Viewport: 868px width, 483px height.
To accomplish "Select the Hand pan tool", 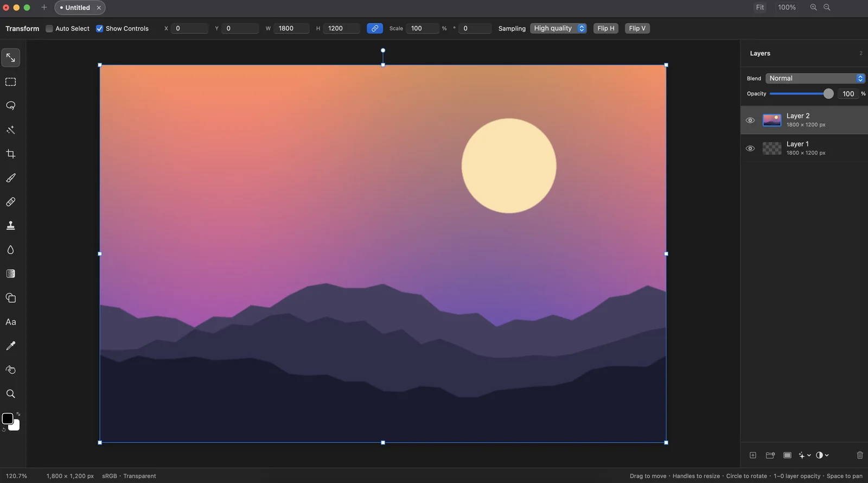I will (11, 370).
